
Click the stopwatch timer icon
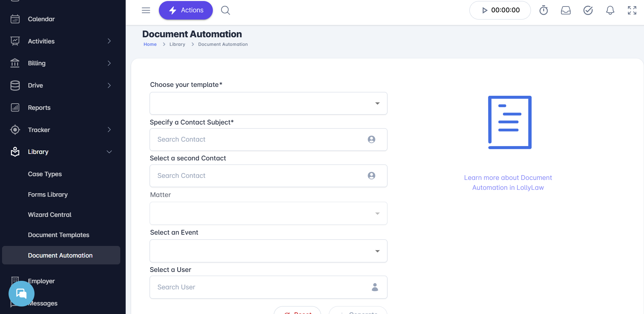(x=544, y=10)
